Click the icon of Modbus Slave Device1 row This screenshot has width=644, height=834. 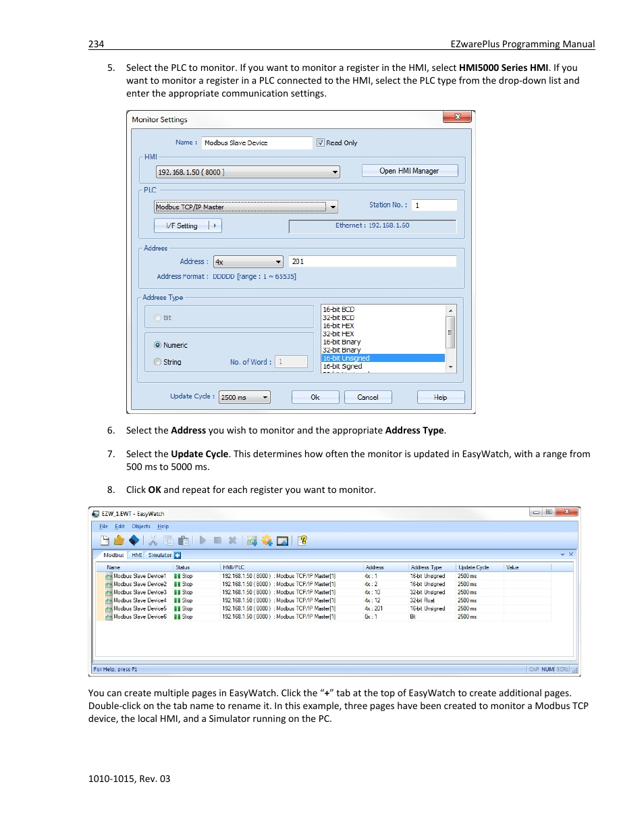tap(109, 576)
